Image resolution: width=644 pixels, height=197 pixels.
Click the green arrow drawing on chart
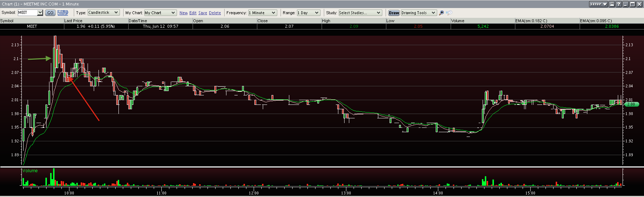(x=39, y=59)
